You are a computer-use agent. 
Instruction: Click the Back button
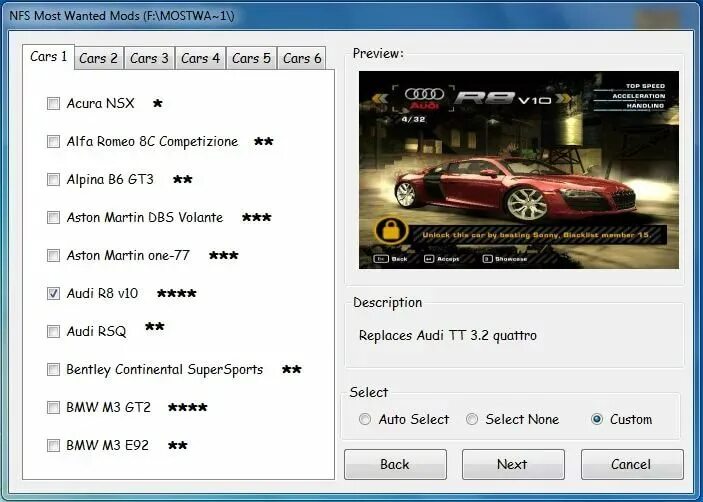395,464
